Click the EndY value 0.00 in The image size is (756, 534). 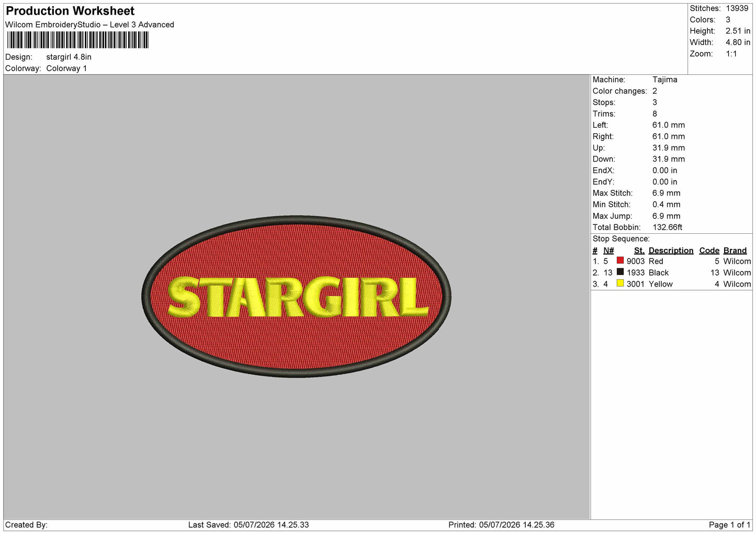664,182
